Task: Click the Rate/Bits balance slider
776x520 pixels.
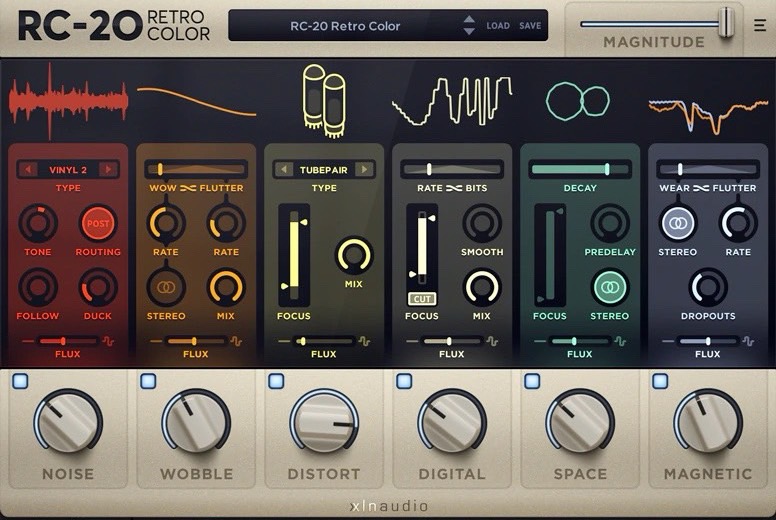Action: [452, 170]
